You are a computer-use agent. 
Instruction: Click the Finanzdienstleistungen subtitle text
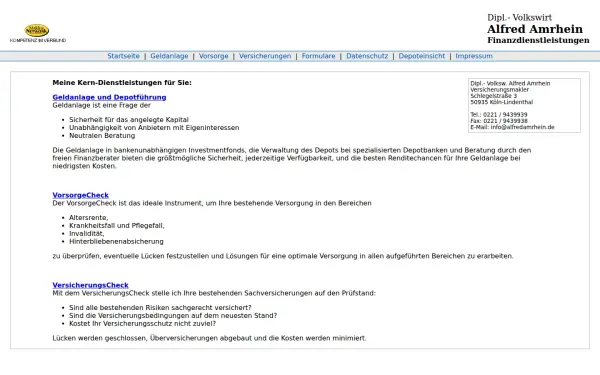(538, 40)
